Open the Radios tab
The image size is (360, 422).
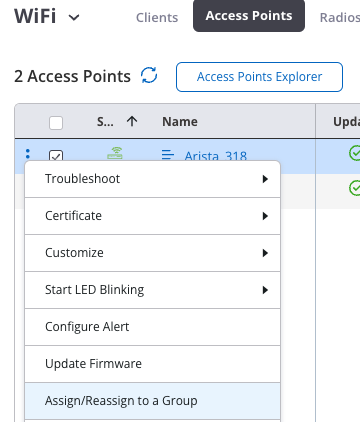[x=340, y=17]
